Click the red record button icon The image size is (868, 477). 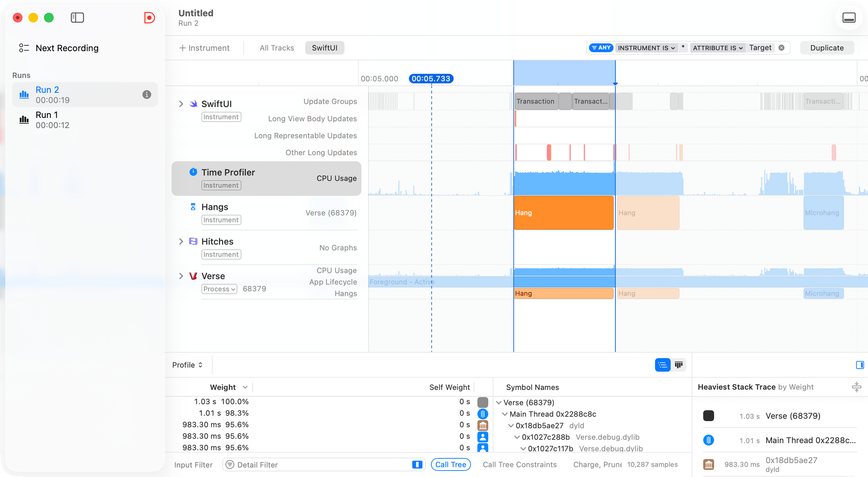(x=149, y=17)
